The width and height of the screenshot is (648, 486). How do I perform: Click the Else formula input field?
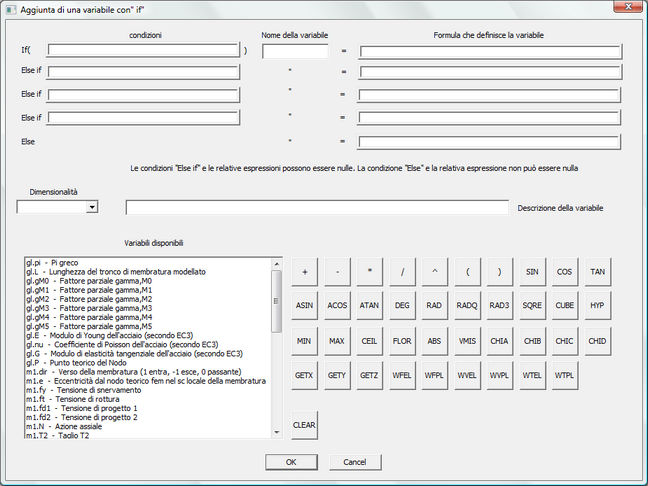coord(490,142)
